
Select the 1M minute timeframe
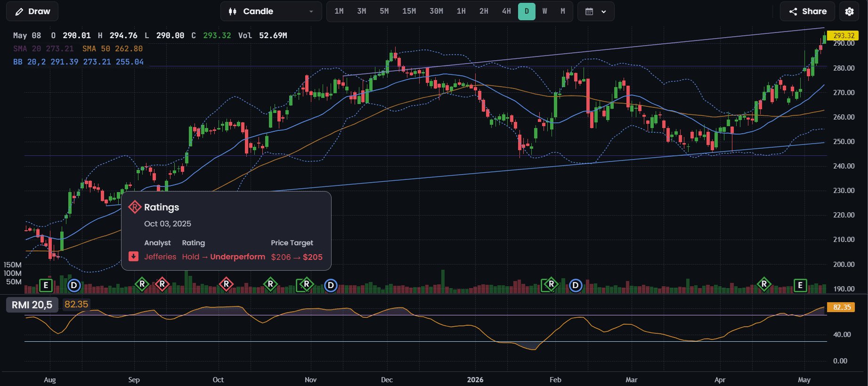click(339, 11)
